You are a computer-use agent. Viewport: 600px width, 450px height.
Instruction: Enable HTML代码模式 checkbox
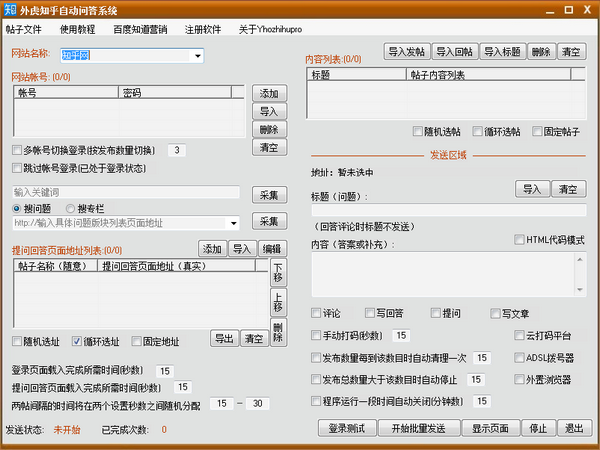520,240
